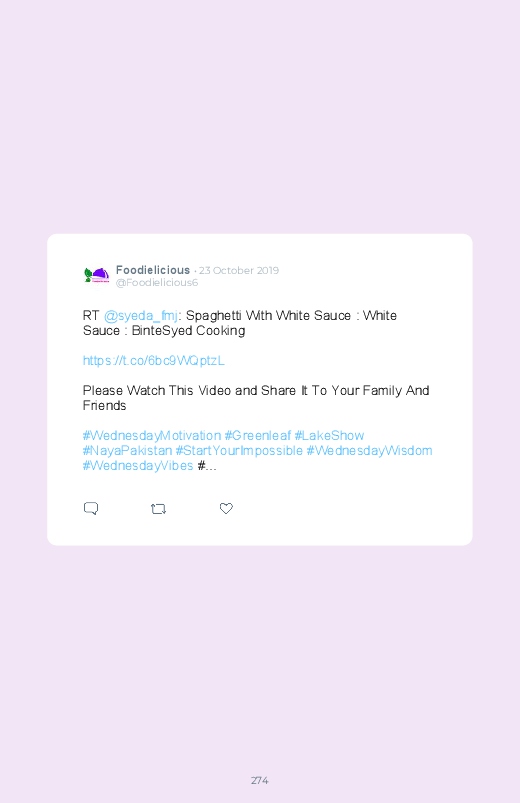Click the Please Watch This Video sentence
The image size is (520, 803).
(256, 398)
